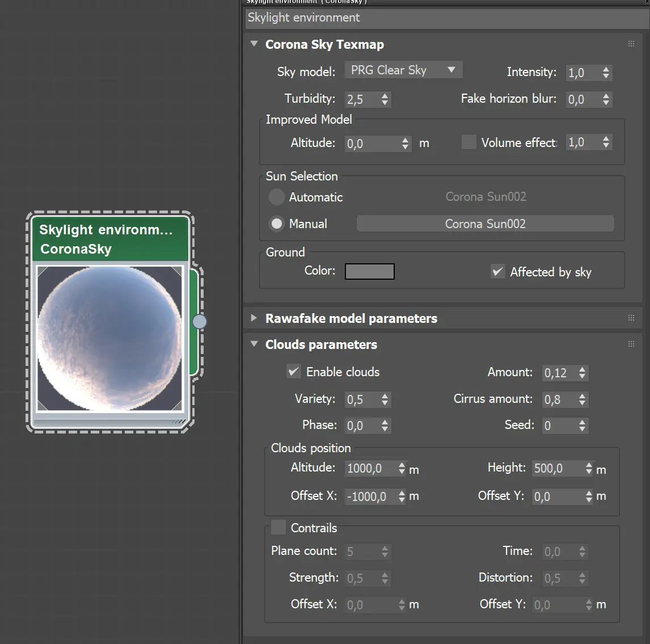Click the Rawafake model parameters grip icon
650x644 pixels.
[631, 318]
